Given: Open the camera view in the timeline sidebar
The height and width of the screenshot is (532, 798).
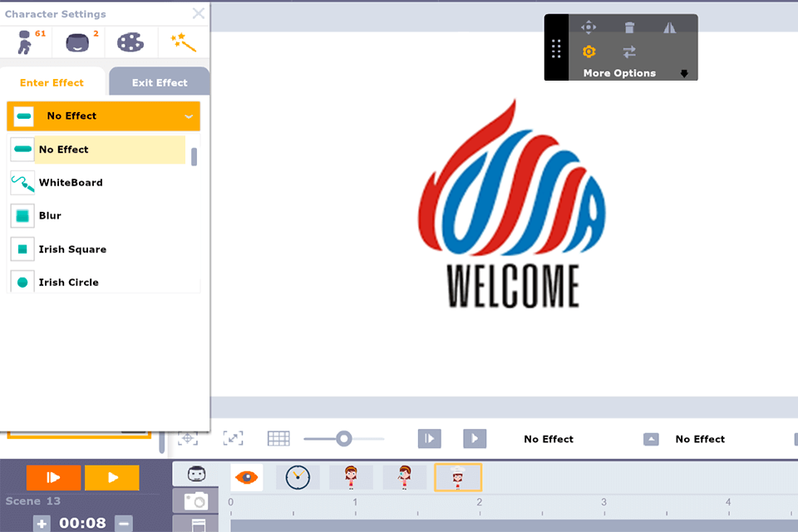Looking at the screenshot, I should click(x=196, y=501).
